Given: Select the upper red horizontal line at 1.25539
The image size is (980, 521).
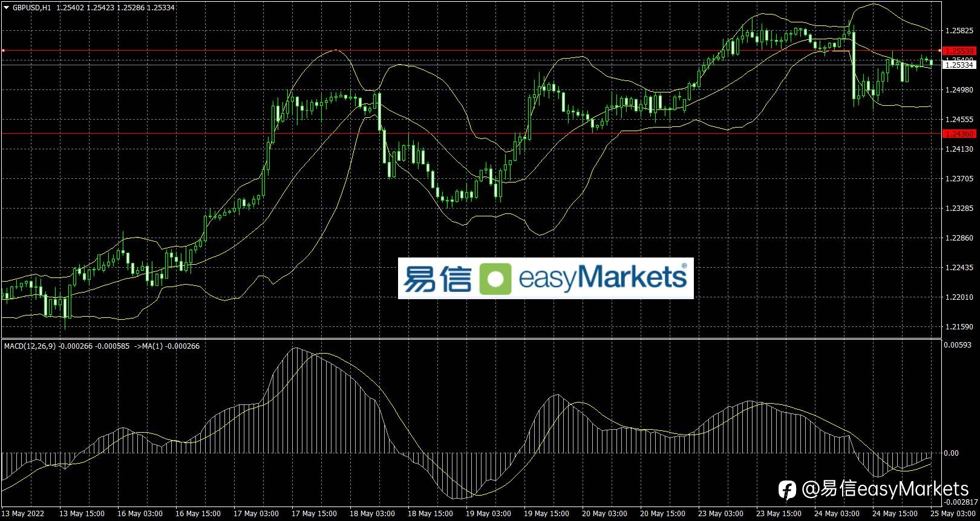Looking at the screenshot, I should 472,51.
